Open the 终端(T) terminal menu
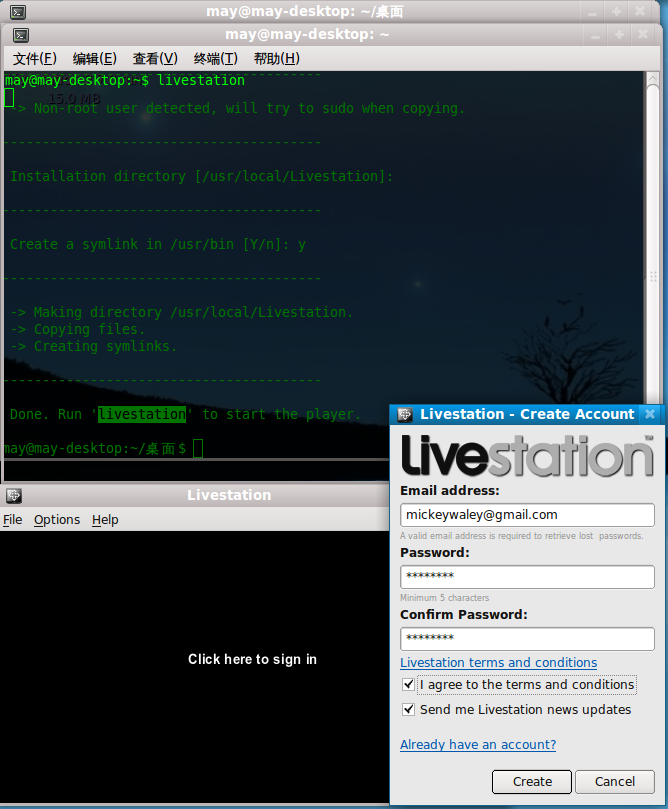Viewport: 668px width, 809px height. [x=216, y=59]
